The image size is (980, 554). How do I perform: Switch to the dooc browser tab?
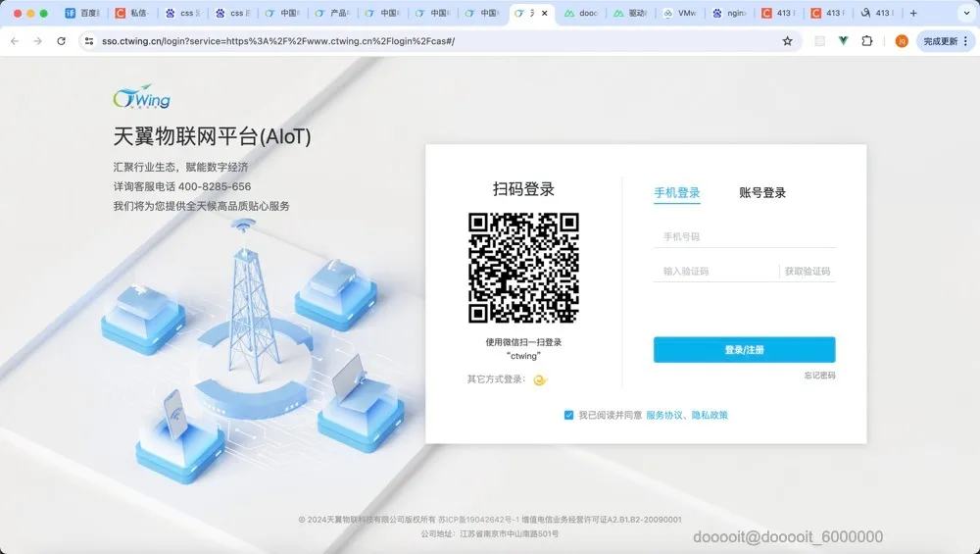coord(580,13)
